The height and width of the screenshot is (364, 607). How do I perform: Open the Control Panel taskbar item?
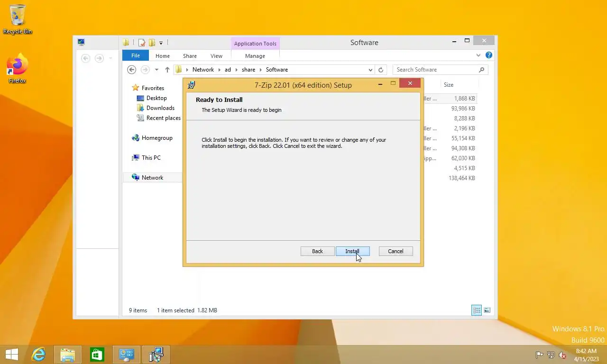(127, 355)
